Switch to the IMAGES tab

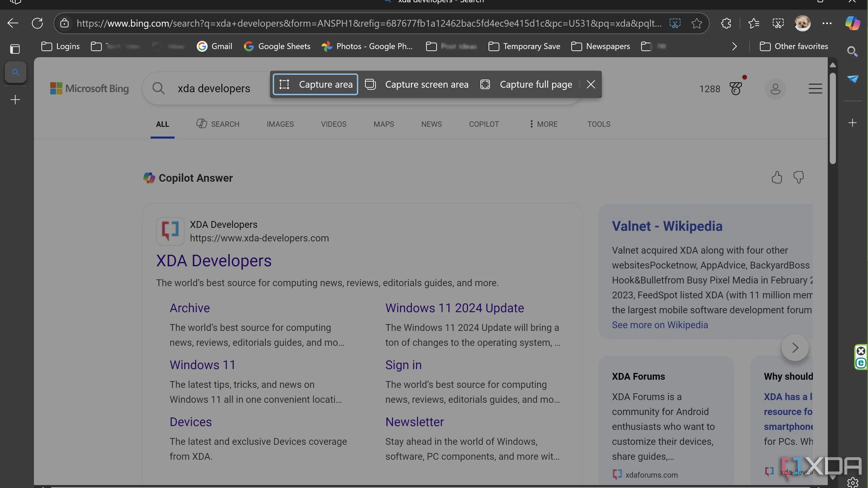tap(280, 124)
